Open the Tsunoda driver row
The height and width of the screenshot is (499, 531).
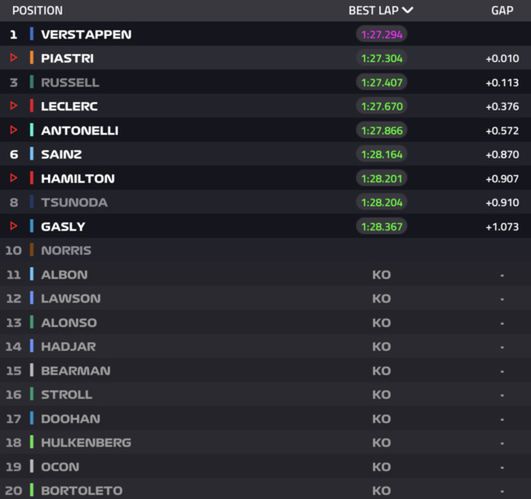[x=266, y=202]
